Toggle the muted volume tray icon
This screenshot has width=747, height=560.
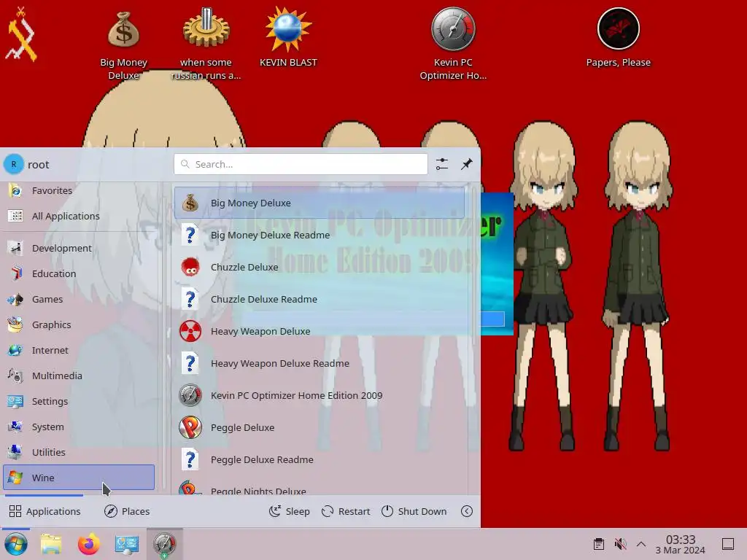pos(620,544)
